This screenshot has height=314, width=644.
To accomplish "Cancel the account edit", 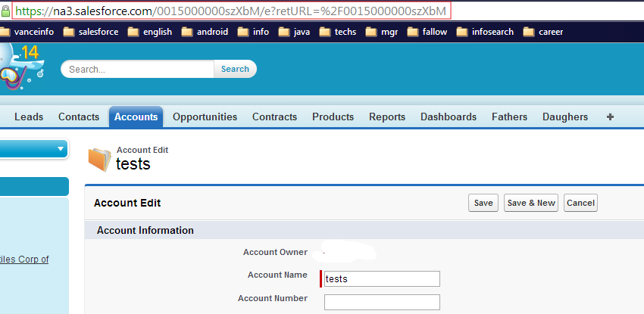I will (581, 203).
